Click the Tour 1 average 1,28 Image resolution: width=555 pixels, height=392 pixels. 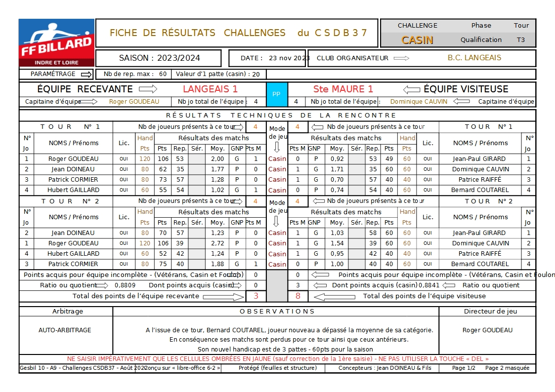(217, 180)
